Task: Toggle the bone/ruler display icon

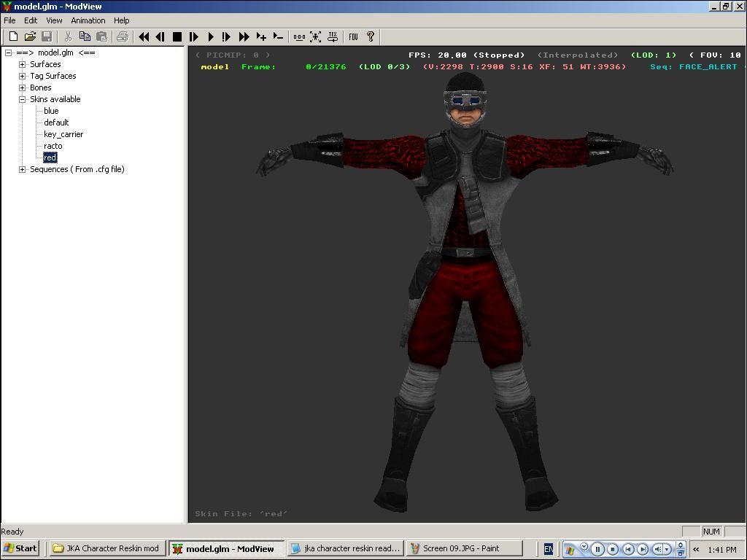Action: [x=299, y=36]
